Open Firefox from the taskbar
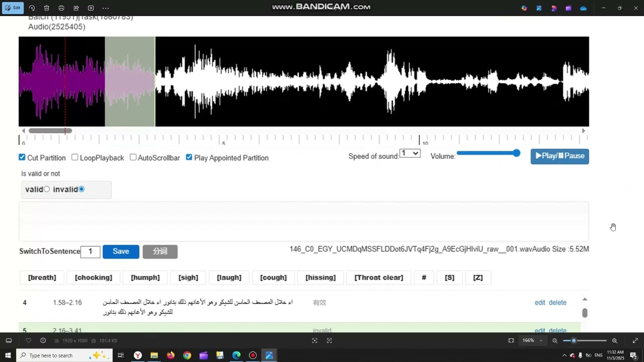Viewport: 644px width, 362px height. [x=171, y=355]
